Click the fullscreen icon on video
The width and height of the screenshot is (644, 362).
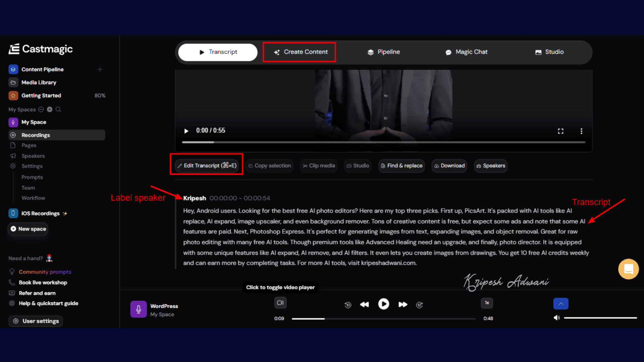(560, 131)
